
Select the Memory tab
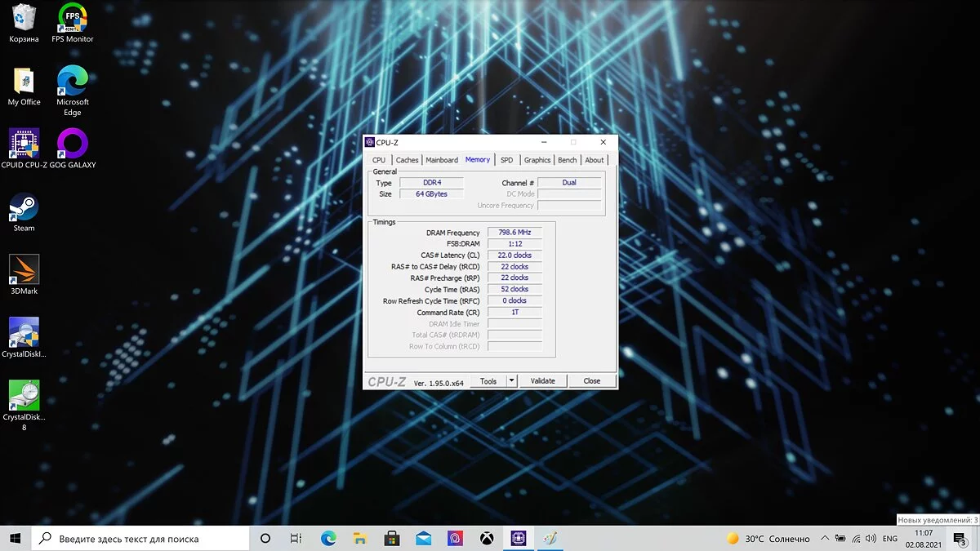tap(478, 159)
